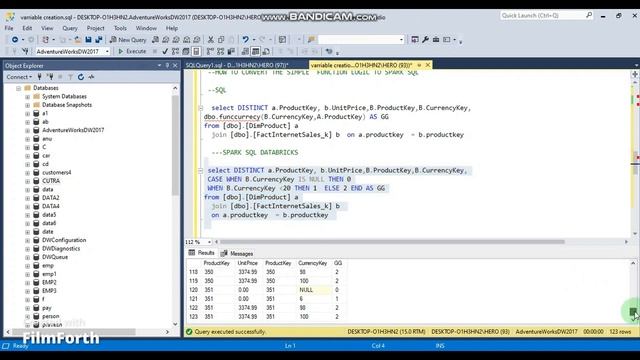Screen dimensions: 640x360
Task: Collapse the Databases tree node
Action: click(18, 88)
